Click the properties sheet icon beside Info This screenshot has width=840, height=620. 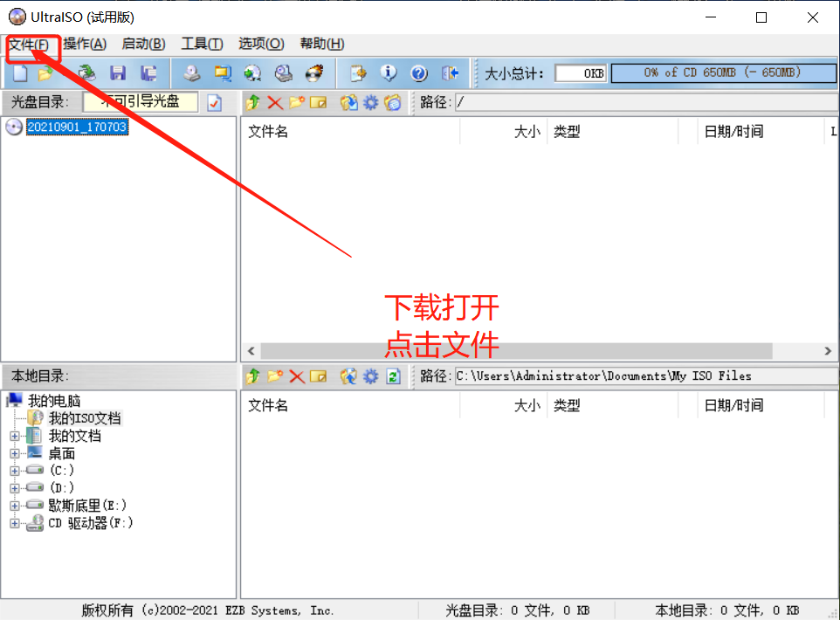[358, 72]
